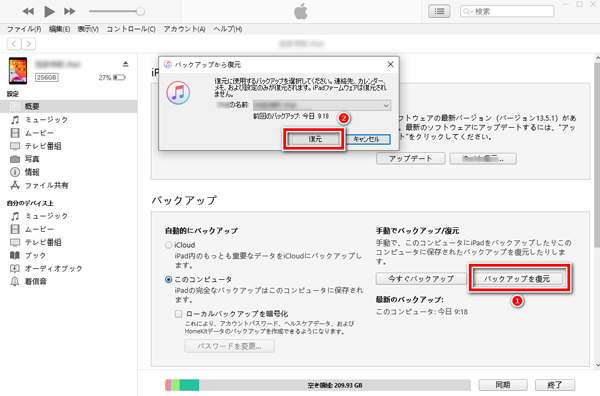Image resolution: width=600 pixels, height=396 pixels.
Task: Select the iCloud backup radio button
Action: point(168,245)
